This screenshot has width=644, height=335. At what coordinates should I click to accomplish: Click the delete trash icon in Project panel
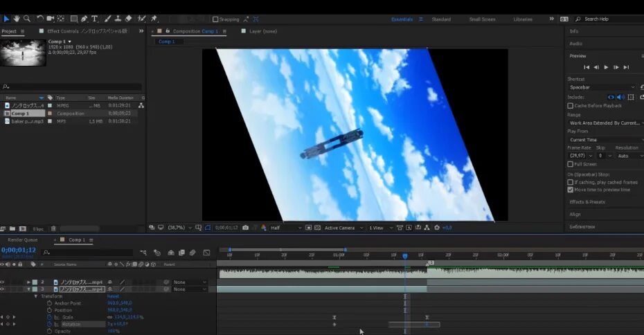[x=53, y=228]
